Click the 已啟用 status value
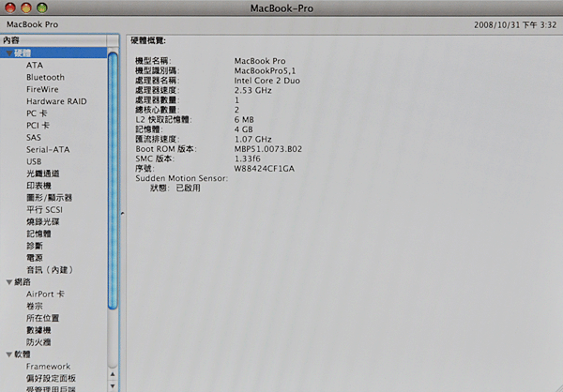The image size is (563, 392). point(189,188)
